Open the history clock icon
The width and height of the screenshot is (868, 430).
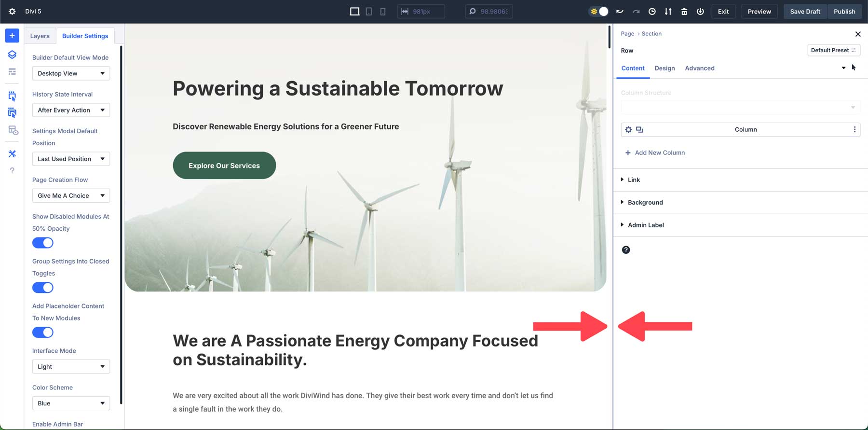[x=652, y=12]
